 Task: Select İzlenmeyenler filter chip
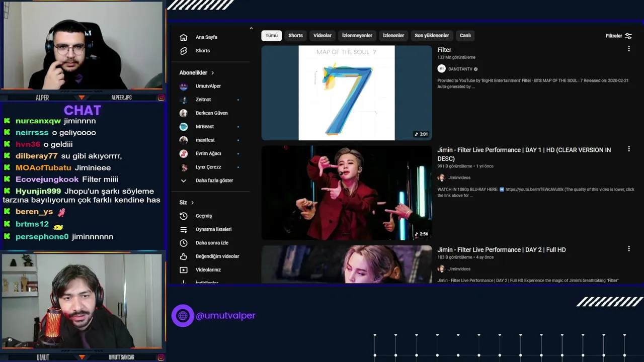(x=357, y=36)
